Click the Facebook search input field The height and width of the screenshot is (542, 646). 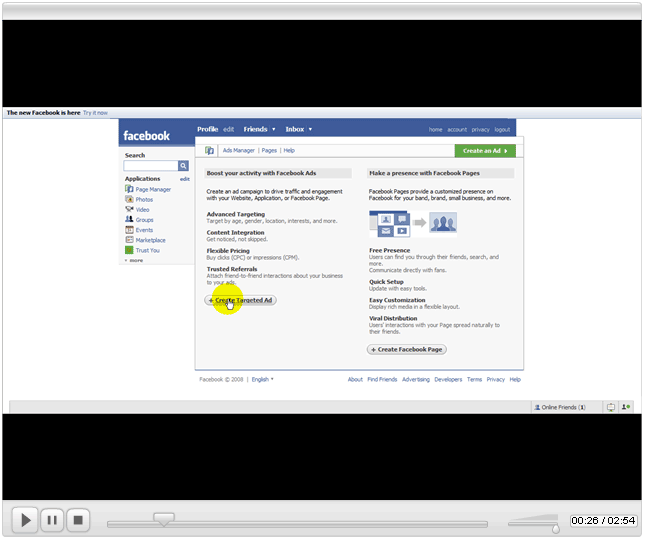click(x=152, y=166)
